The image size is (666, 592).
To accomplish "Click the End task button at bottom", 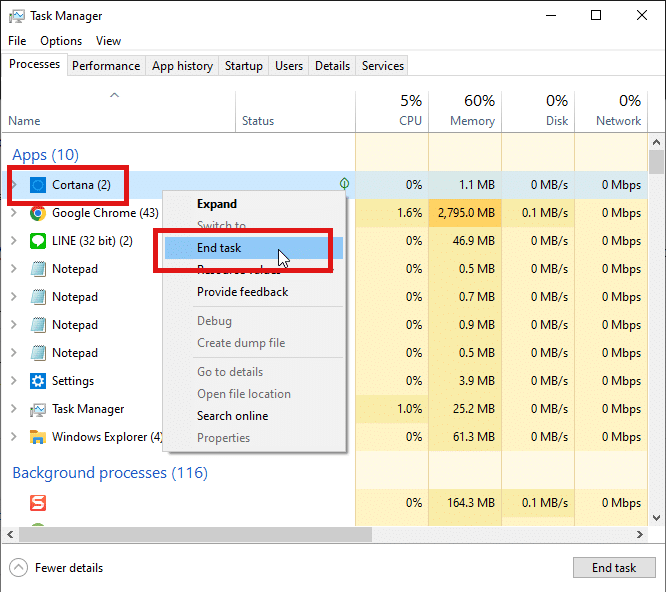I will [614, 568].
